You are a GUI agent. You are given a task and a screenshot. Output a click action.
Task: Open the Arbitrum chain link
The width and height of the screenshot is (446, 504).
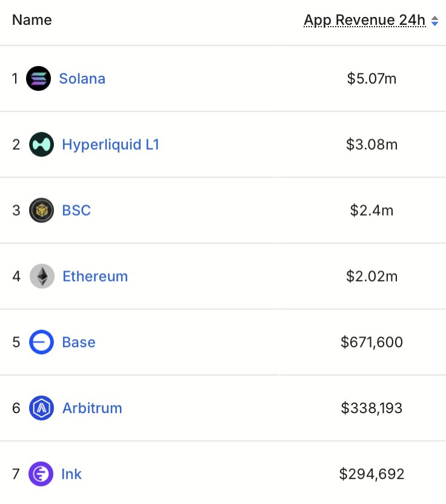point(92,408)
